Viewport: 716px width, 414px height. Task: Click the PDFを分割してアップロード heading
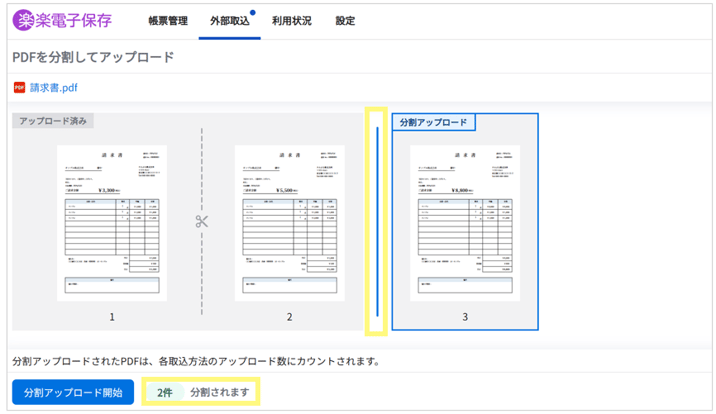coord(93,57)
